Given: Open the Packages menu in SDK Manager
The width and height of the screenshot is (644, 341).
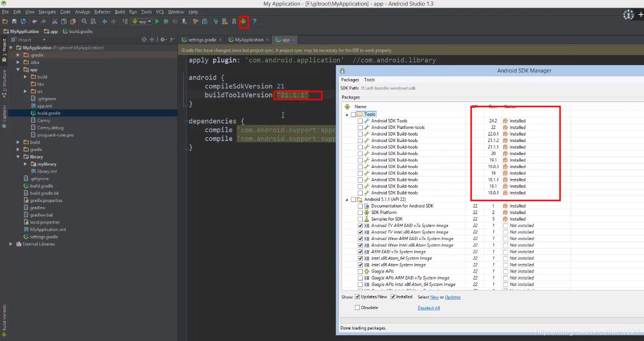Looking at the screenshot, I should click(x=350, y=79).
